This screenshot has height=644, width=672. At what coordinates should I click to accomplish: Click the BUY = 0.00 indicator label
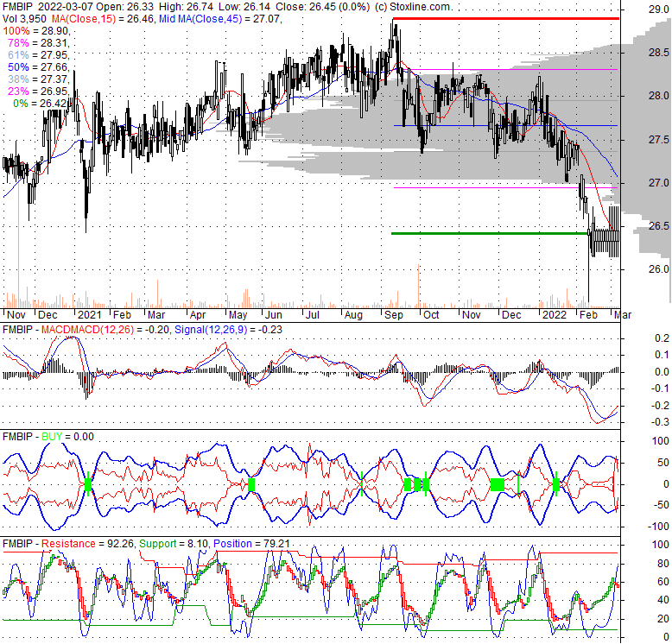(67, 436)
